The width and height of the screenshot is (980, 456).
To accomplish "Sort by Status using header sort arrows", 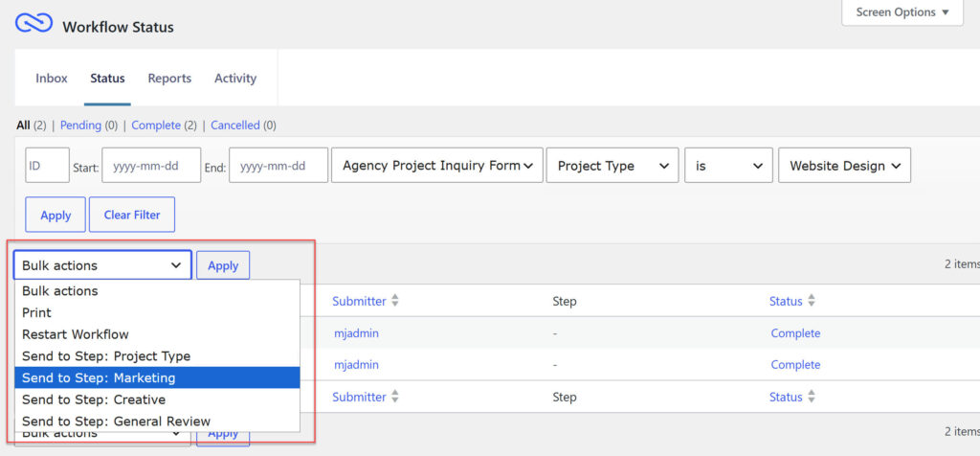I will [812, 301].
